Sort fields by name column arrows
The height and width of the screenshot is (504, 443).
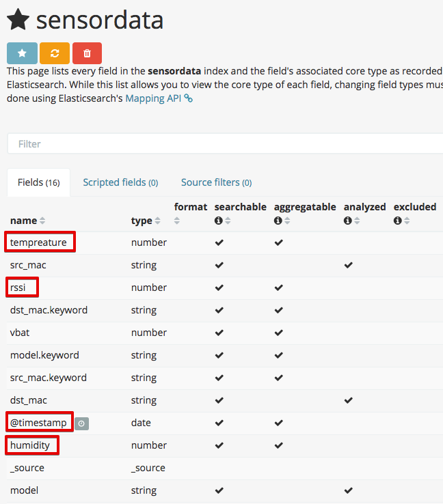click(42, 221)
